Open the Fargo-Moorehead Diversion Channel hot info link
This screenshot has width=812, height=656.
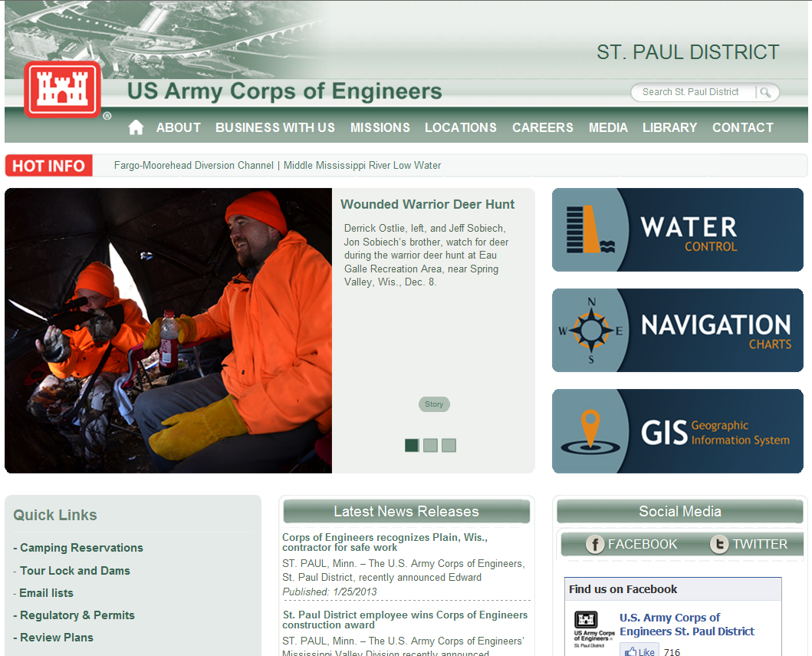click(x=193, y=165)
